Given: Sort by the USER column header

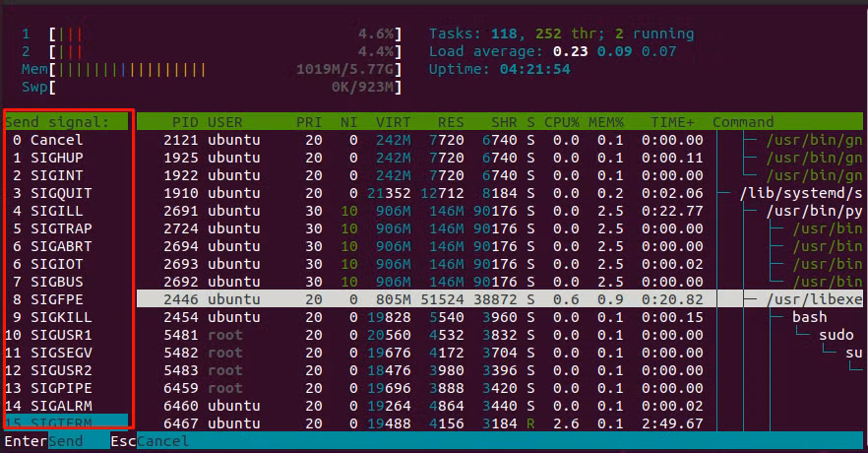Looking at the screenshot, I should 225,122.
